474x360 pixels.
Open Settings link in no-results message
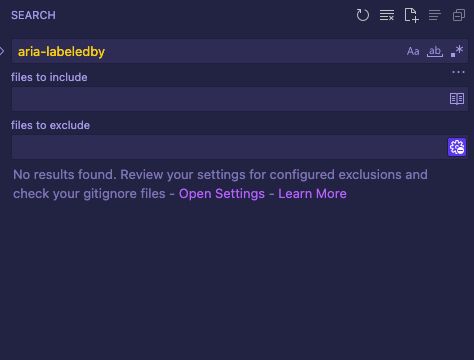point(222,194)
